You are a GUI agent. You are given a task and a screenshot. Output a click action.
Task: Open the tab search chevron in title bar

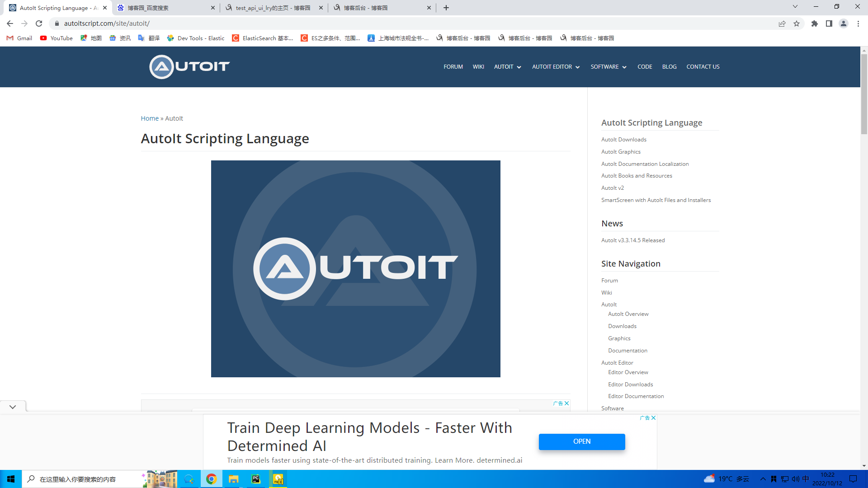pos(795,7)
